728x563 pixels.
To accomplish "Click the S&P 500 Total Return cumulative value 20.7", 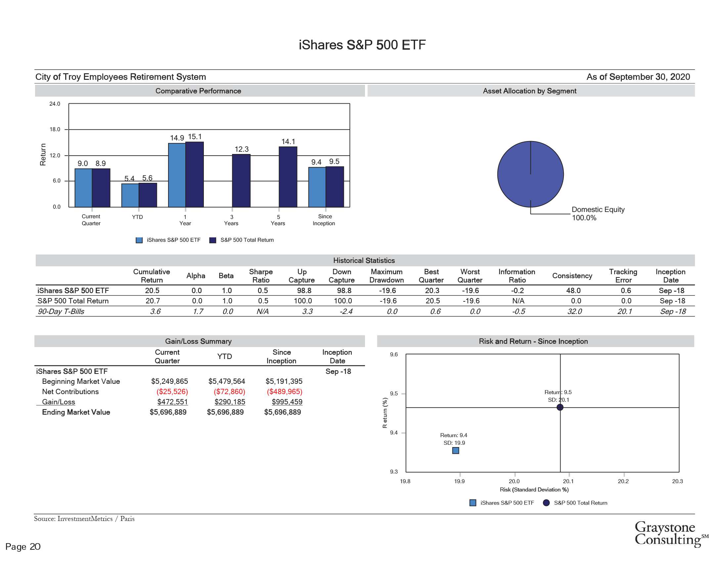I will [x=153, y=301].
